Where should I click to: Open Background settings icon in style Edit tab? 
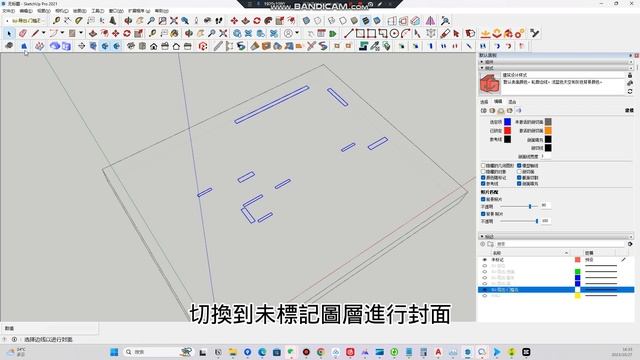[x=501, y=111]
